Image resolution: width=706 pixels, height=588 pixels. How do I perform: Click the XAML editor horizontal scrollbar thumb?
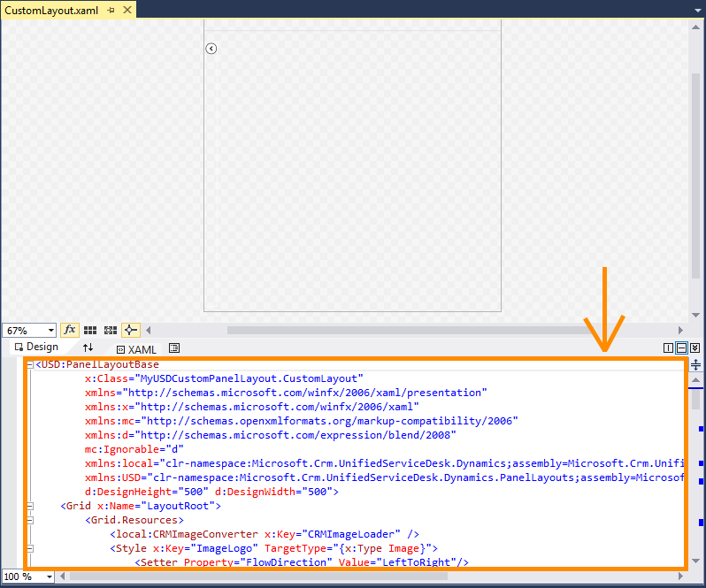258,577
